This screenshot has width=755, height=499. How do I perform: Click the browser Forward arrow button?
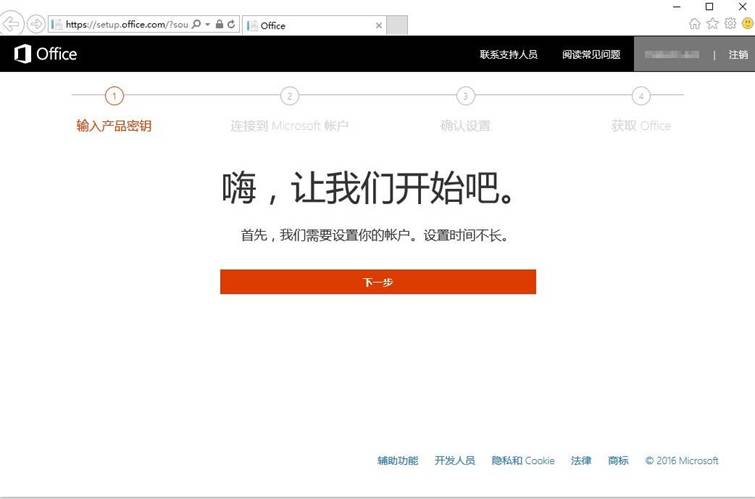[36, 24]
